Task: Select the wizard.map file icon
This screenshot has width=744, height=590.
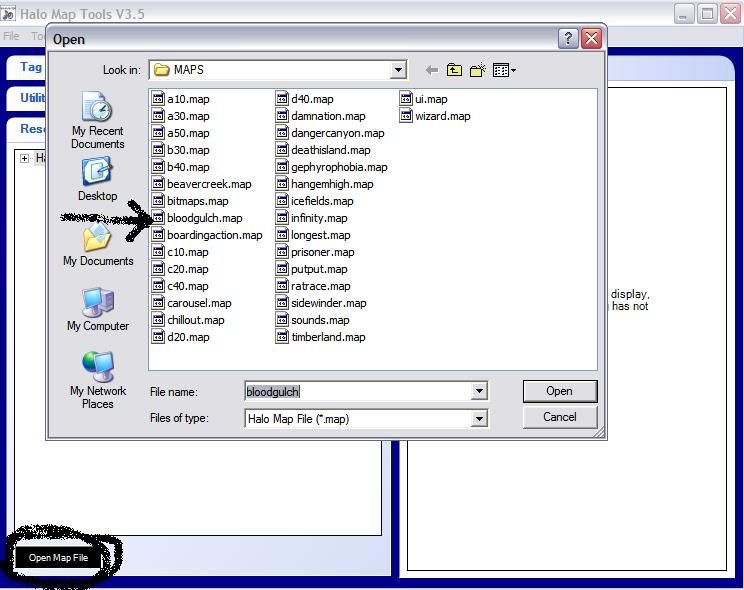Action: coord(406,116)
